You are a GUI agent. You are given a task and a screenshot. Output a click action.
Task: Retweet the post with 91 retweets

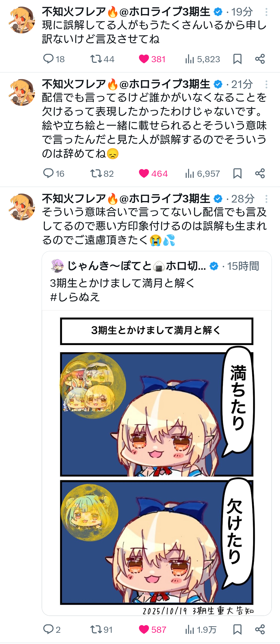(x=101, y=630)
